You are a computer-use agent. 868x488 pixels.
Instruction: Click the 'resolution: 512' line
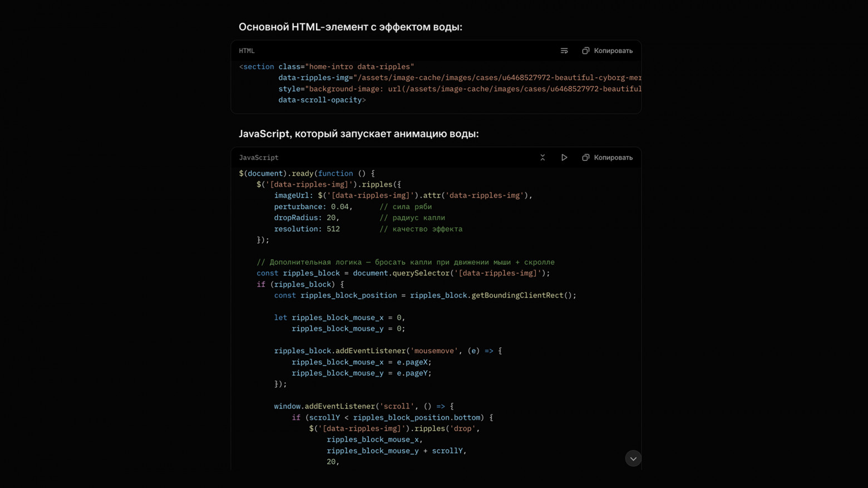tap(307, 229)
